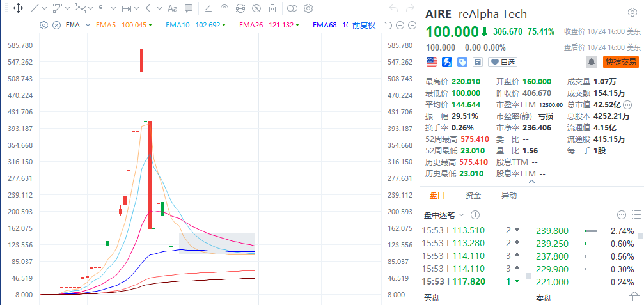
Task: Reset chart view with curved arrow
Action: (x=388, y=26)
